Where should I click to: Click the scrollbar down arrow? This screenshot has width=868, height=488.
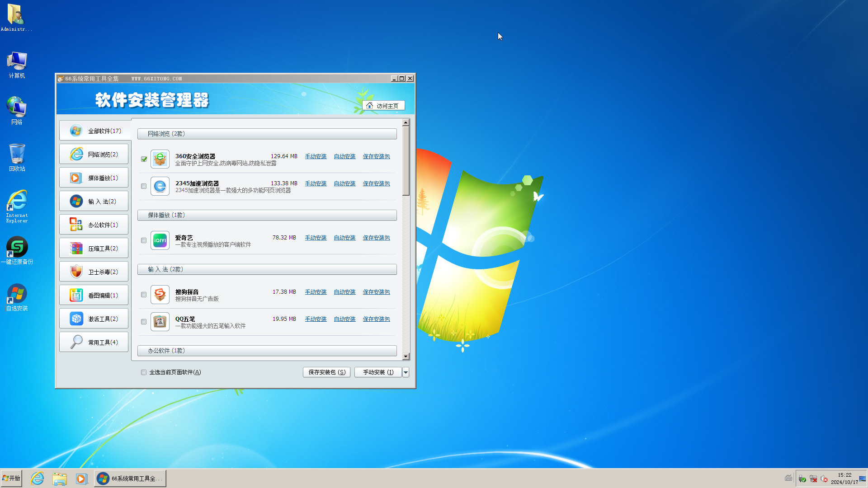[406, 357]
